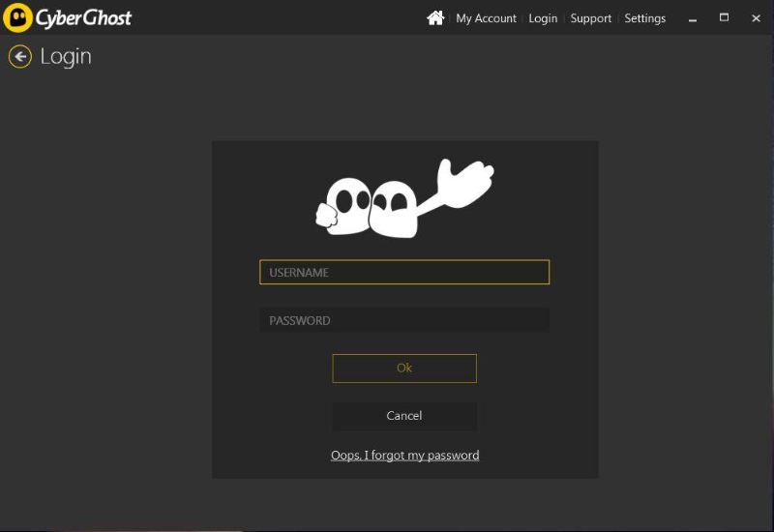Focus the USERNAME input field
Viewport: 774px width, 532px height.
point(404,273)
